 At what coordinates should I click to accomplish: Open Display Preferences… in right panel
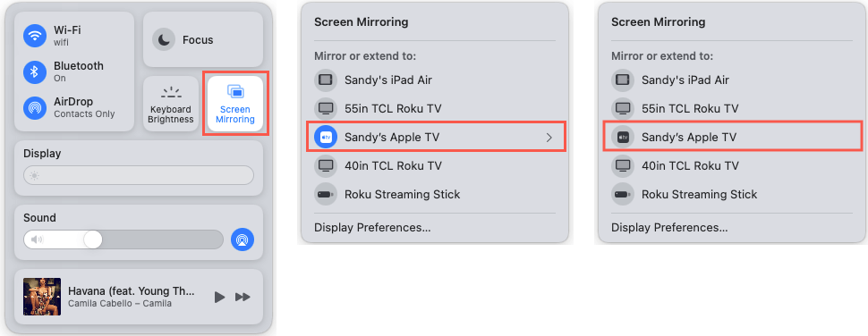coord(669,228)
